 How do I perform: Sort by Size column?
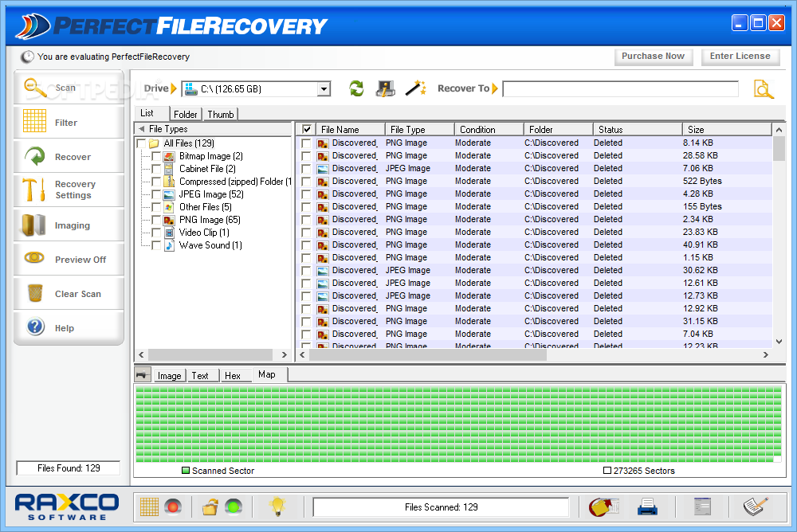[x=727, y=129]
